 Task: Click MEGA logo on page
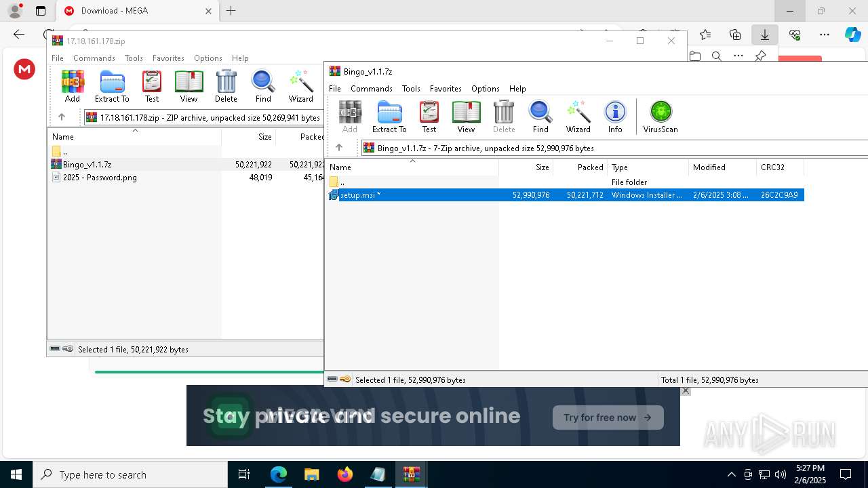[x=24, y=69]
